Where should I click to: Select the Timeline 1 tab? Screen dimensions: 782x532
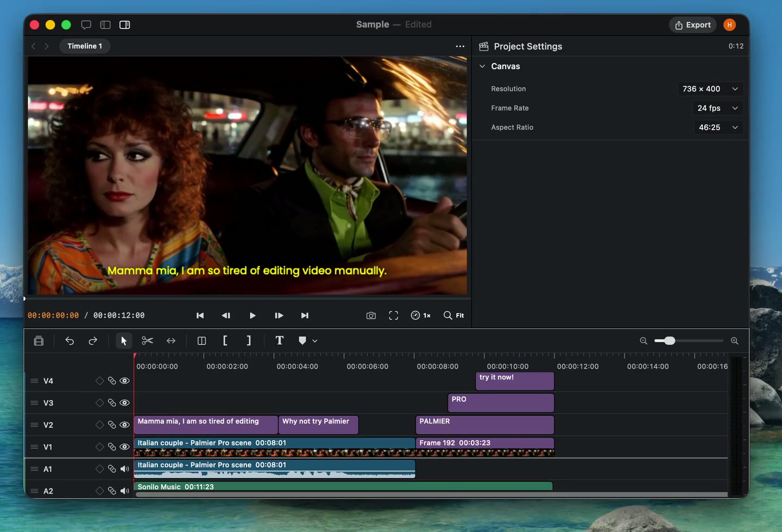click(x=85, y=46)
